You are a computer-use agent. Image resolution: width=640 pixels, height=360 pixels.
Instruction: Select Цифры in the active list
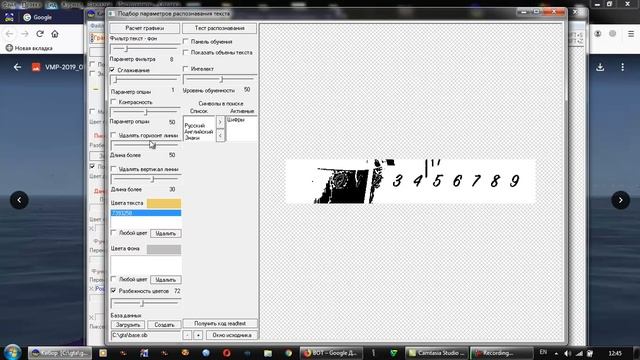coord(236,120)
